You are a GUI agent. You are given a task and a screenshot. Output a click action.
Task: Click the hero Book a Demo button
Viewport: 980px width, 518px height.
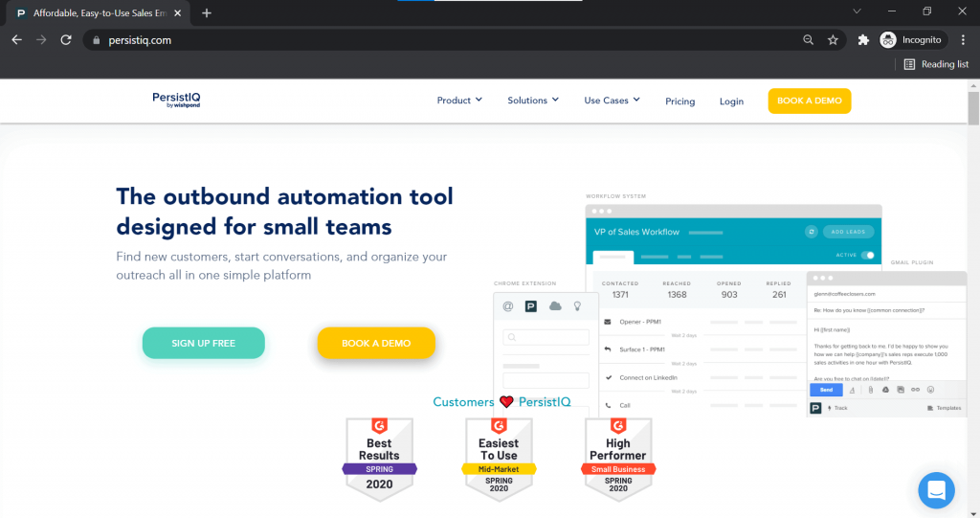point(376,343)
